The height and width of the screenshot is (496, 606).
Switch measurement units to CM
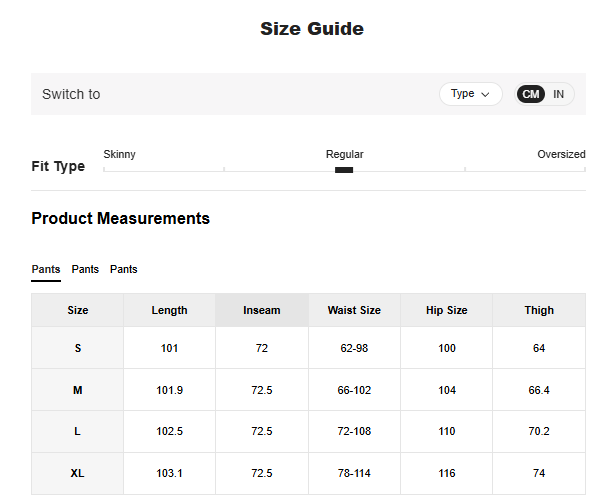coord(531,94)
